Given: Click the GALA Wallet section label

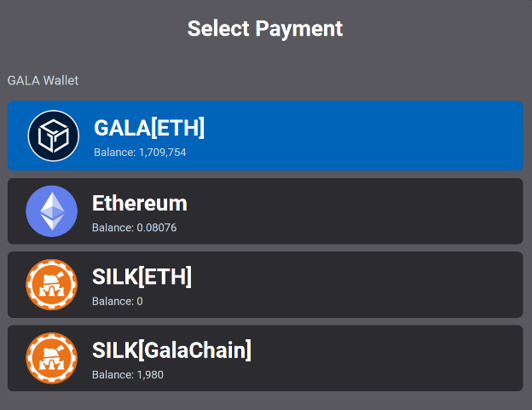Looking at the screenshot, I should (43, 80).
